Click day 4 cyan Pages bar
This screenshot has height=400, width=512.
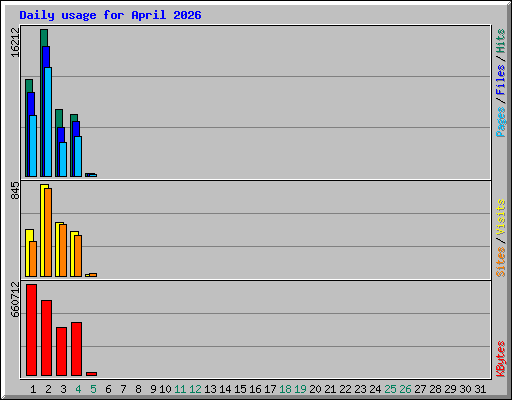(78, 156)
